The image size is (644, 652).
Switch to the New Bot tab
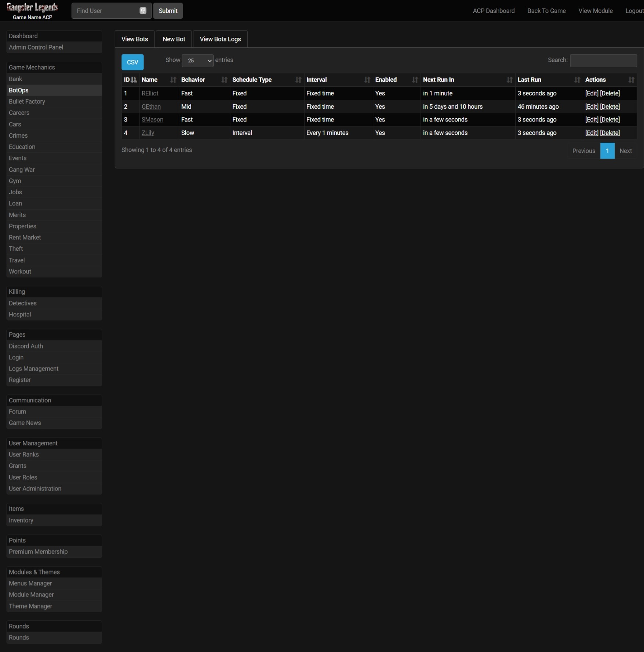pyautogui.click(x=174, y=39)
